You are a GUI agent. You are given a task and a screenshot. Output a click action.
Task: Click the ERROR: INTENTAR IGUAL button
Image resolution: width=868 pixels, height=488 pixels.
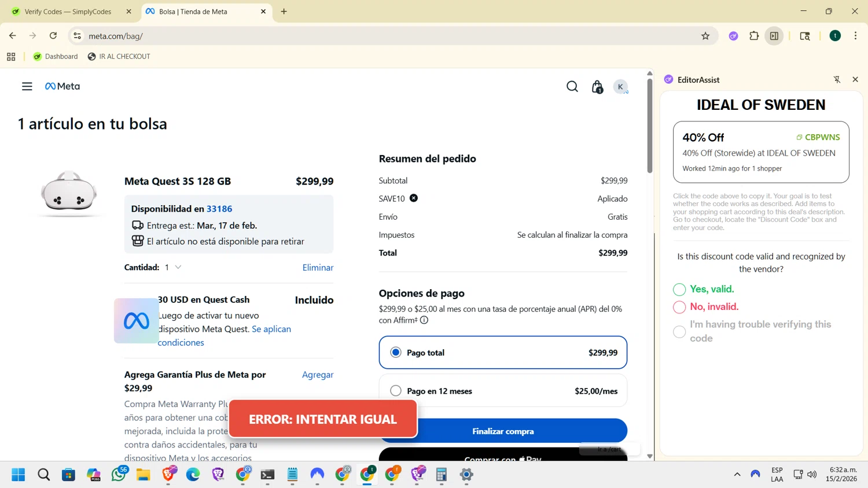coord(323,419)
